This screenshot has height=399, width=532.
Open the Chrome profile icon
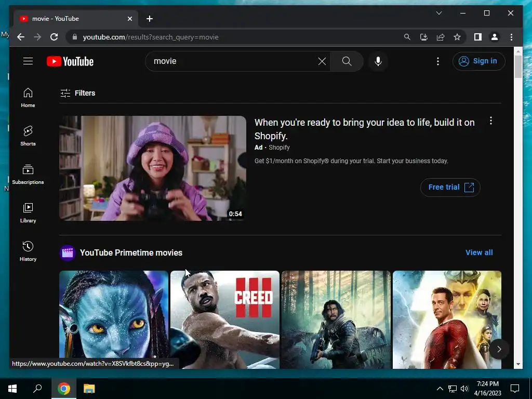click(x=495, y=37)
